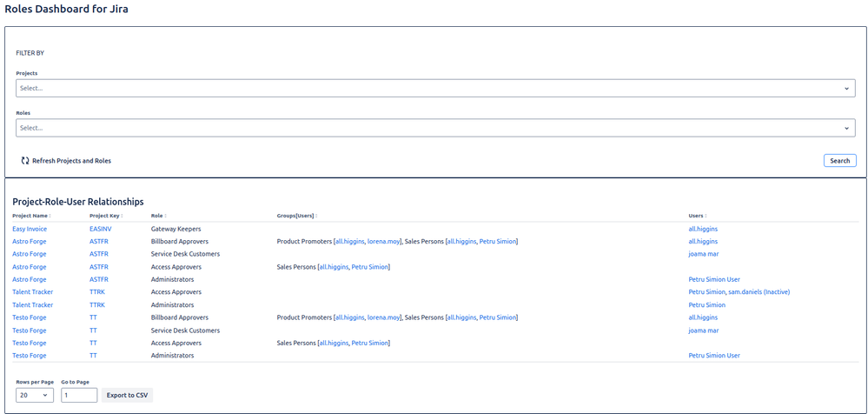Open the Easy Invoice project link
868x414 pixels.
[30, 229]
